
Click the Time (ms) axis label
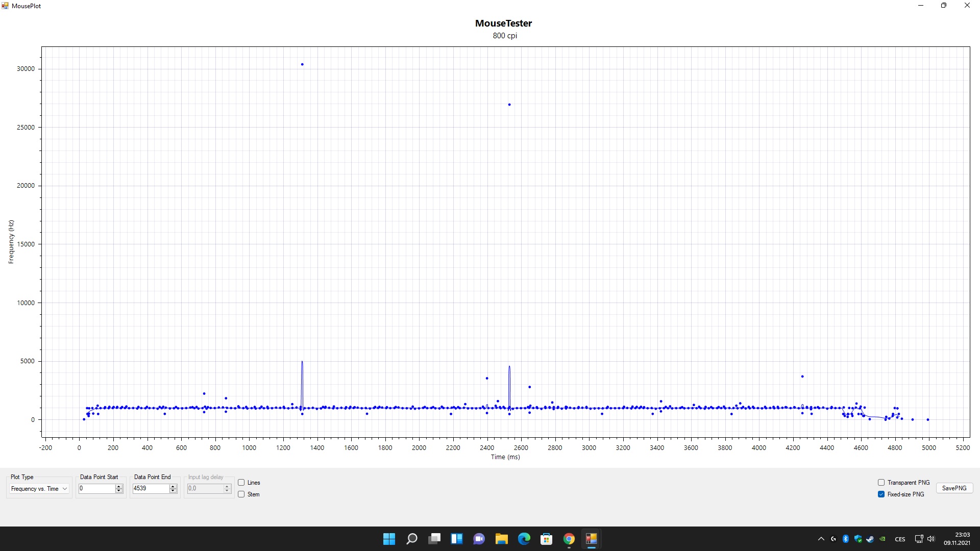tap(505, 457)
